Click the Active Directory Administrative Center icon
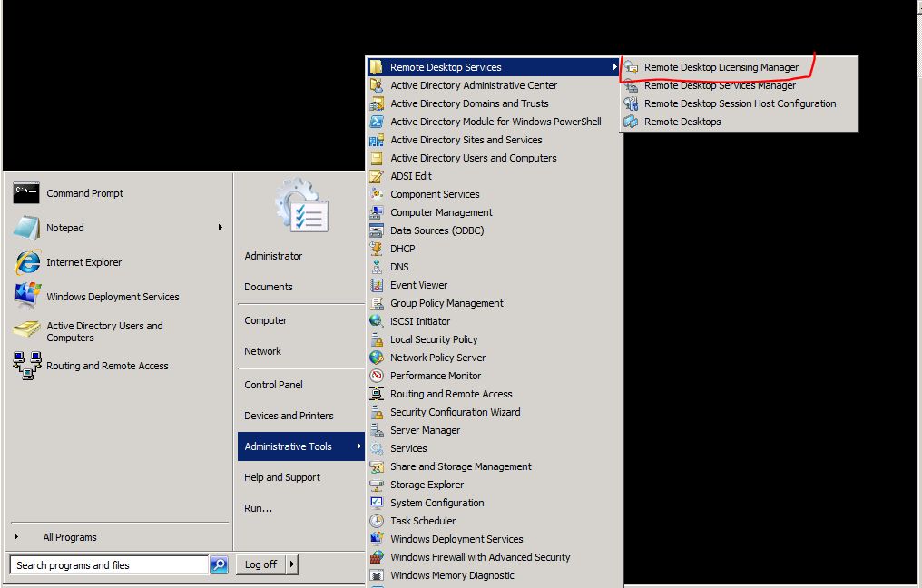922x588 pixels. point(377,85)
